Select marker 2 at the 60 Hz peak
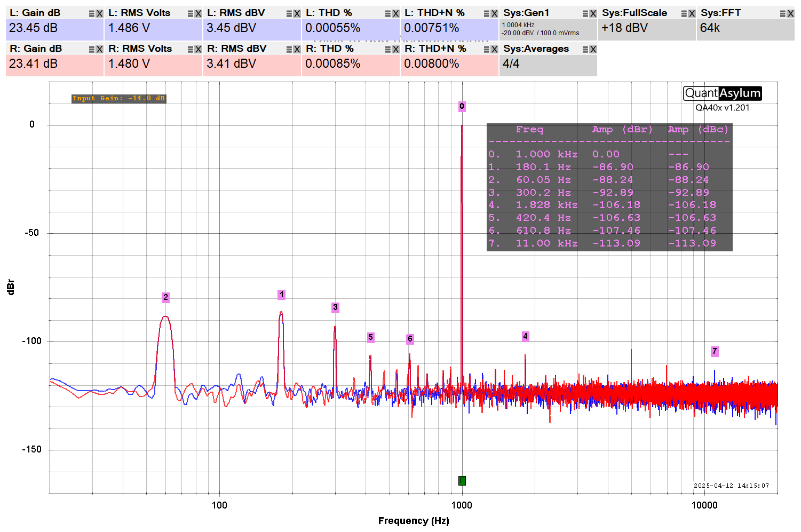801x532 pixels. click(x=166, y=297)
